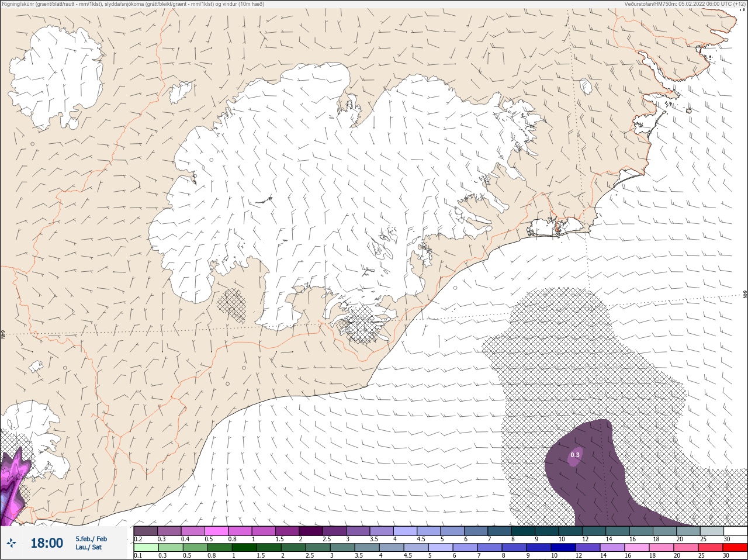Pick the upper-row dark teal swatch labelled 8
This screenshot has width=748, height=560.
(x=523, y=531)
